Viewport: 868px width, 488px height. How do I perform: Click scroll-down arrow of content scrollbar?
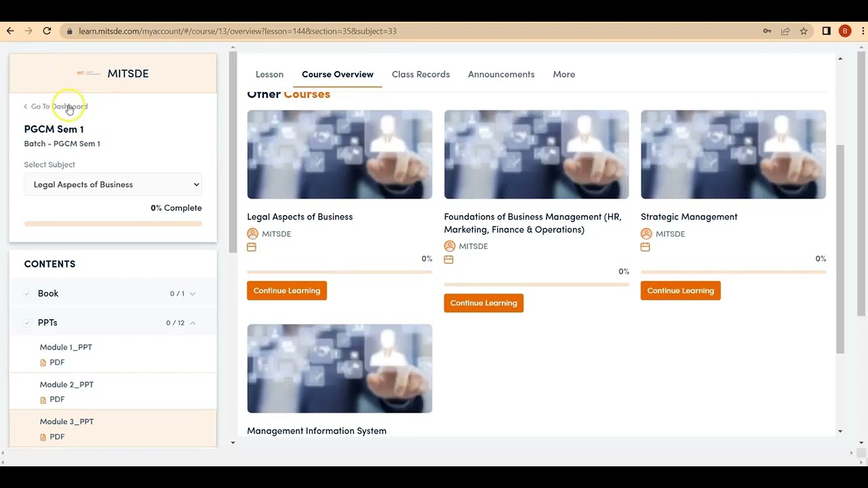coord(841,431)
